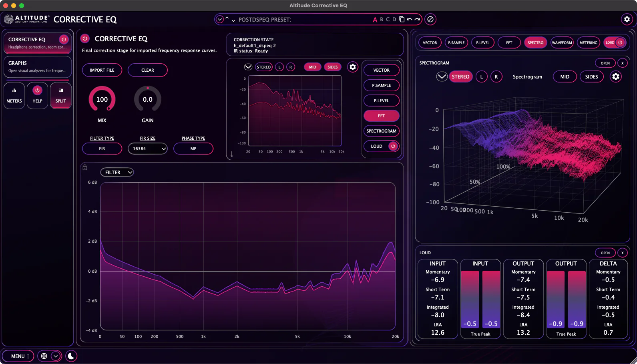This screenshot has height=364, width=637.
Task: Switch to WAVEFORM in the top analyzer row
Action: click(562, 42)
